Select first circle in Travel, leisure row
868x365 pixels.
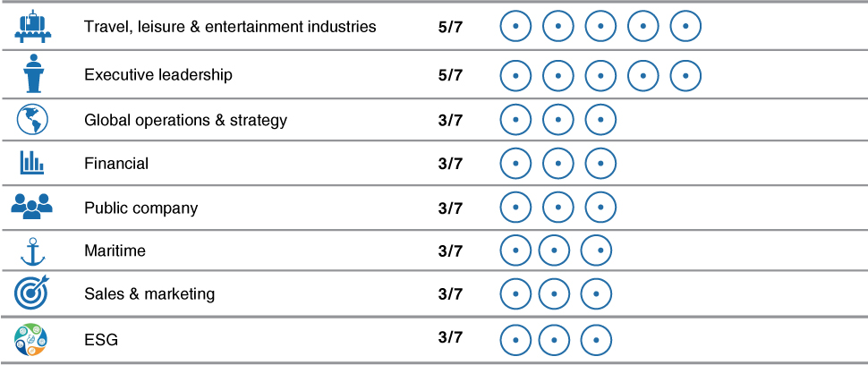pos(515,26)
